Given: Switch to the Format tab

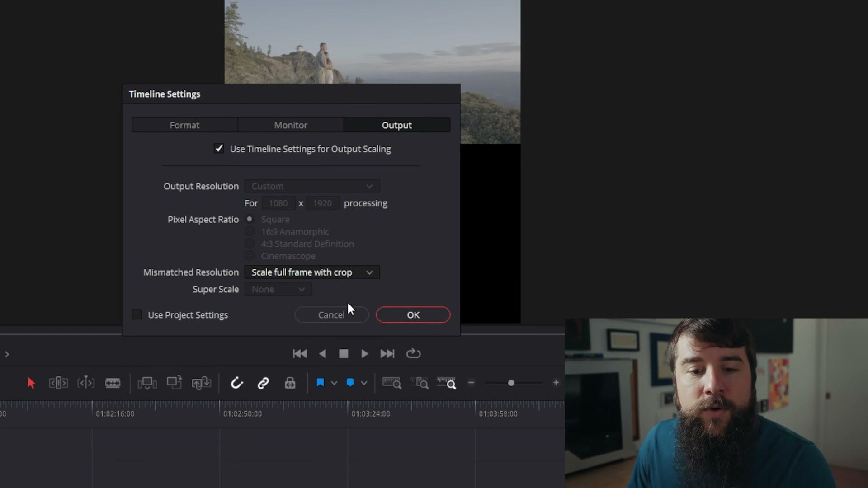Looking at the screenshot, I should (x=184, y=125).
